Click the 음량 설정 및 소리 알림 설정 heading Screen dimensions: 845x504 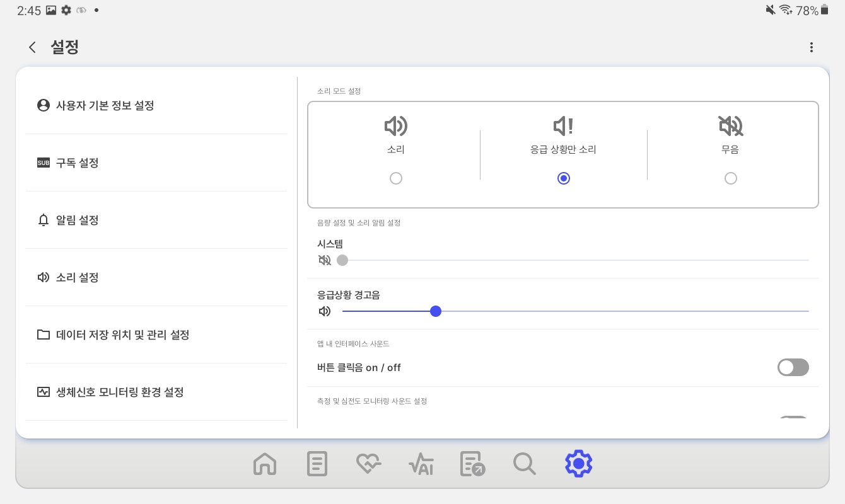pos(359,223)
